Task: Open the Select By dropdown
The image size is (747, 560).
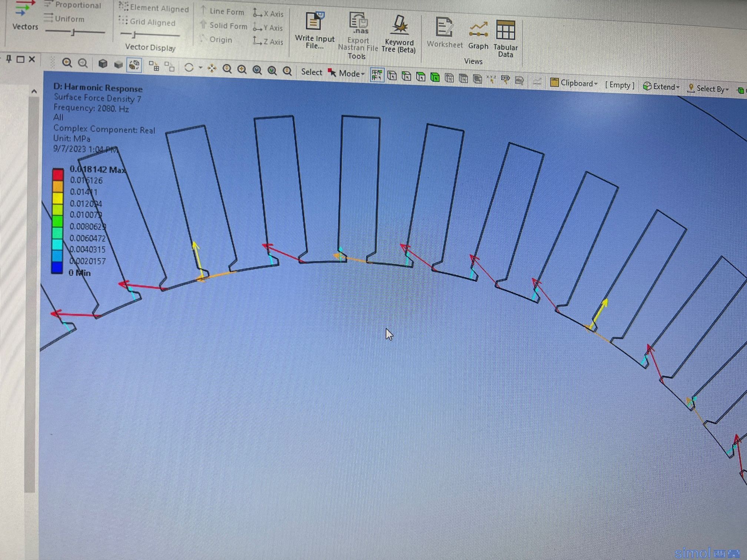Action: [x=708, y=89]
